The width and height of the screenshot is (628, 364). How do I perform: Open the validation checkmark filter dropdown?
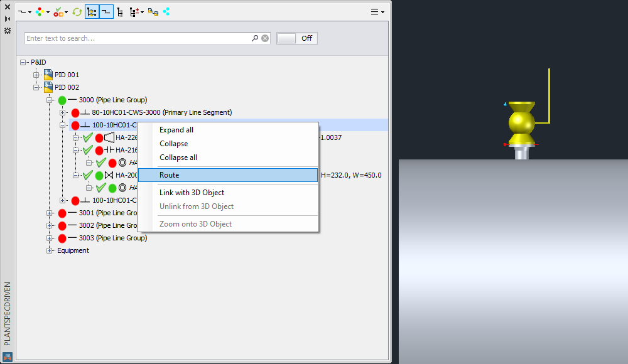click(61, 12)
